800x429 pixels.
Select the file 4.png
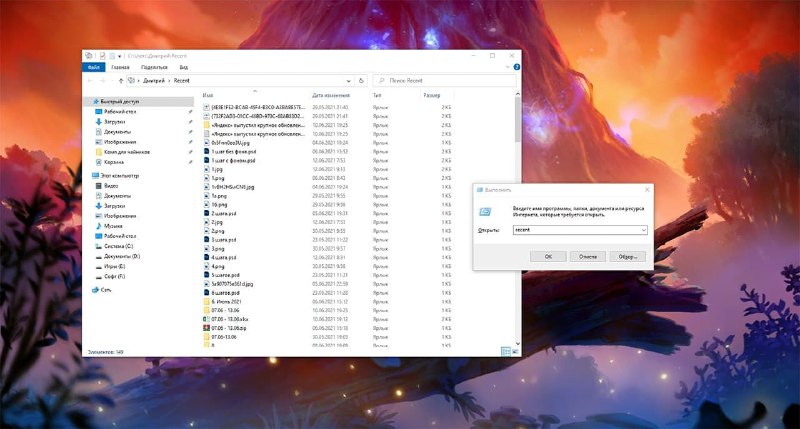point(218,266)
